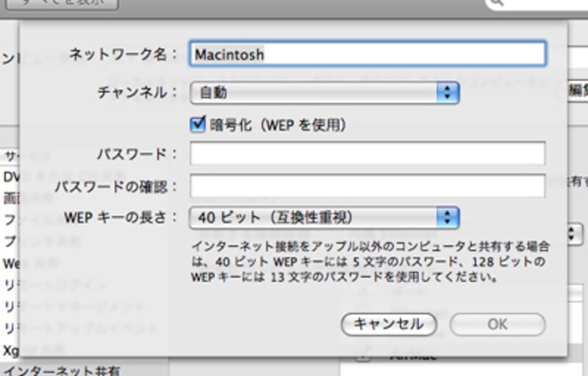Open the WEP キーの長さ dropdown
This screenshot has width=588, height=376.
pyautogui.click(x=325, y=217)
